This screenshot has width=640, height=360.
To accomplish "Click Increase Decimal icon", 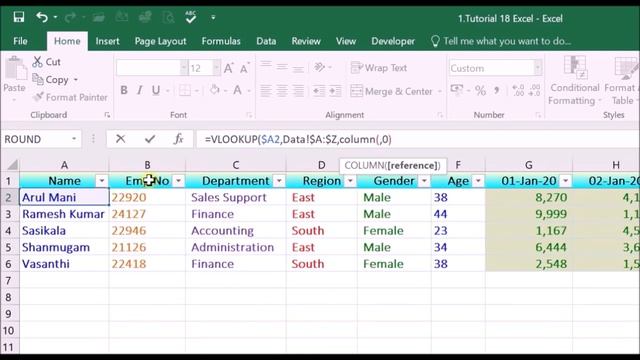I will [x=518, y=90].
